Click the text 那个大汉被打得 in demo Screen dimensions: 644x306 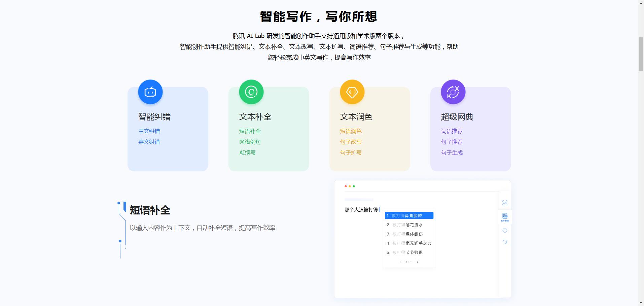(x=361, y=210)
